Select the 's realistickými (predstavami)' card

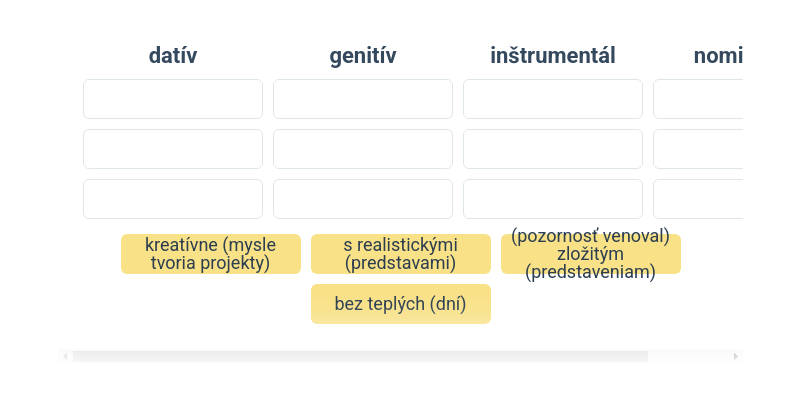[401, 254]
